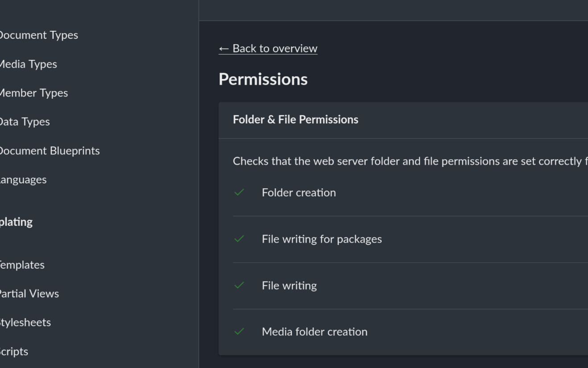Click the green checkmark beside Folder creation
The width and height of the screenshot is (588, 368).
coord(240,192)
